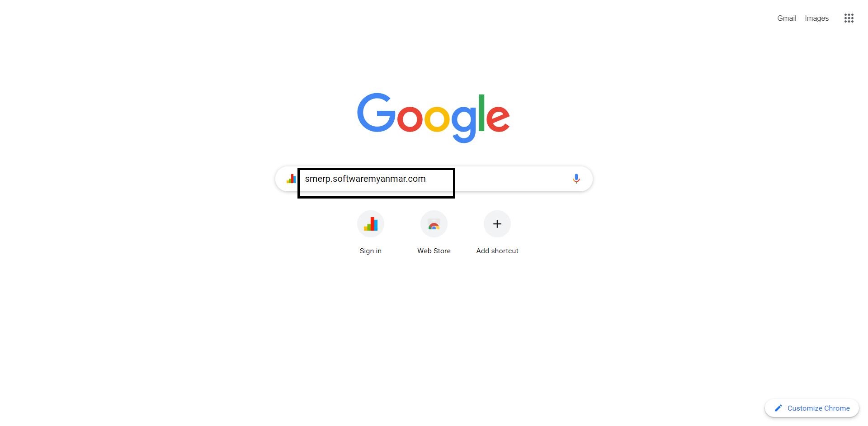The height and width of the screenshot is (426, 868).
Task: Click the empty search box area left of the microphone
Action: (511, 179)
